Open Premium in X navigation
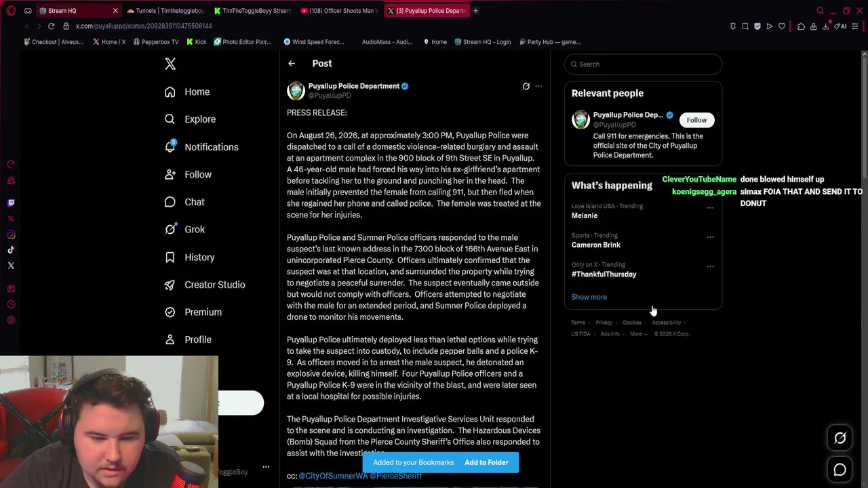 (x=194, y=312)
